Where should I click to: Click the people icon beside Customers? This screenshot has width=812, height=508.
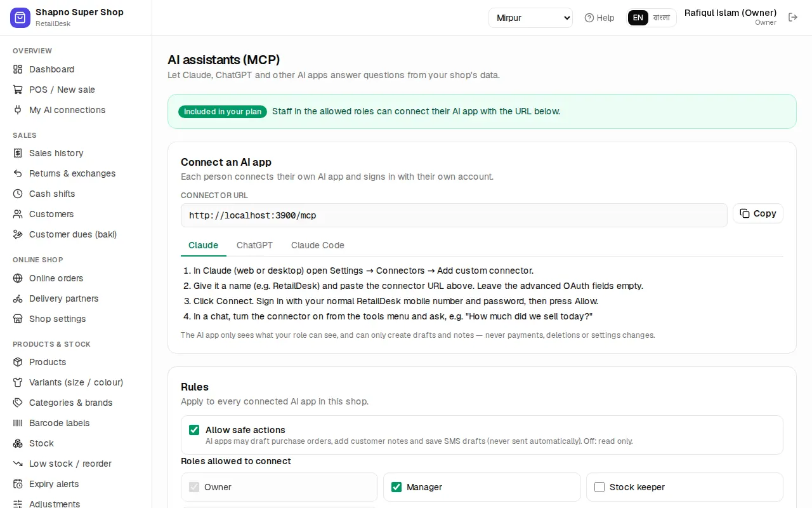tap(18, 214)
